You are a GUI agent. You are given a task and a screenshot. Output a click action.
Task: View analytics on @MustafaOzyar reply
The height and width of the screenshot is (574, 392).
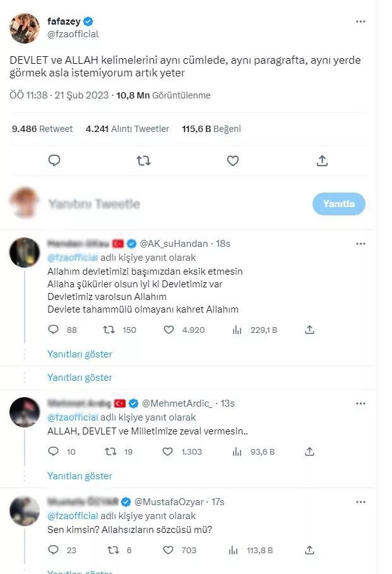click(238, 550)
